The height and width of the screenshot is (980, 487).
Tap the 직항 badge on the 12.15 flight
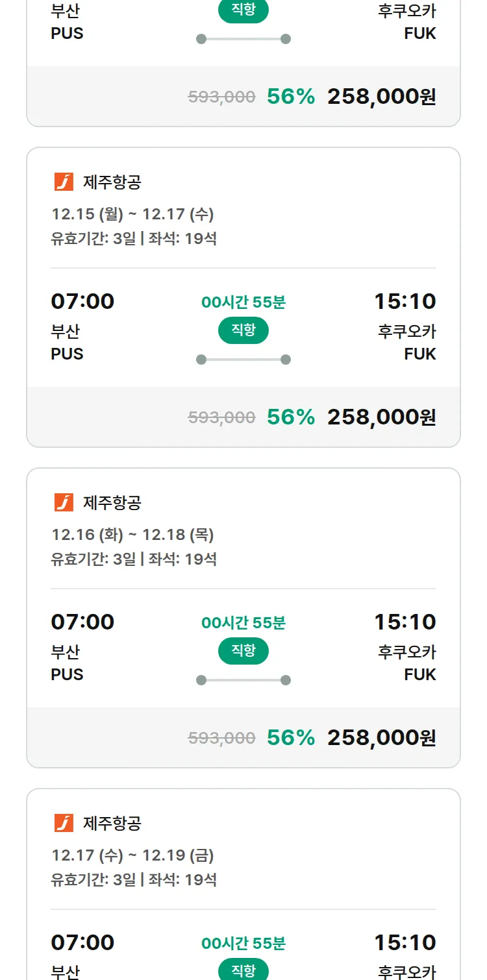pos(243,331)
